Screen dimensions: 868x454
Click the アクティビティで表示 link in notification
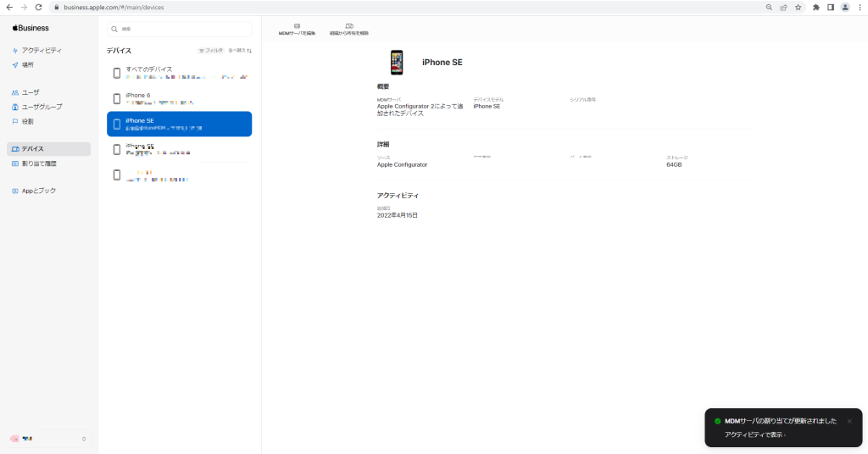click(754, 435)
